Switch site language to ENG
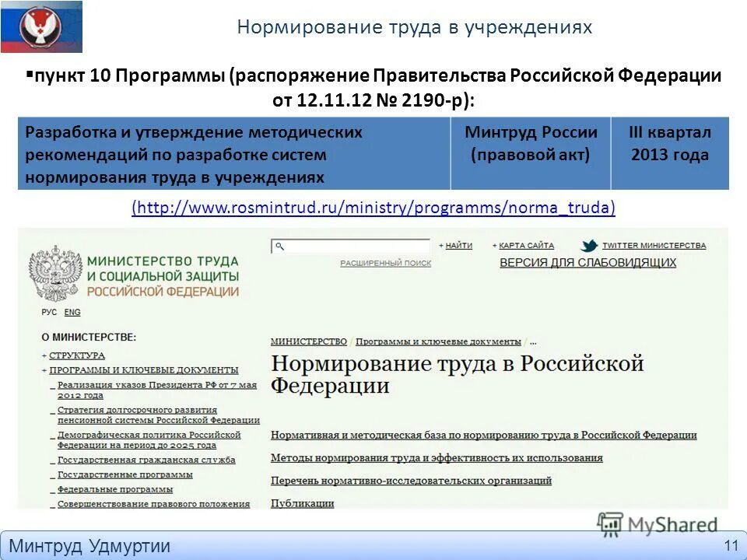747x560 pixels. pyautogui.click(x=71, y=313)
